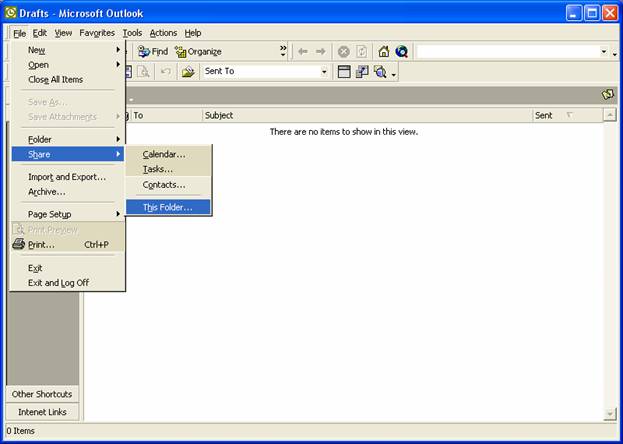Select Import and Export...
This screenshot has width=623, height=444.
tap(68, 177)
